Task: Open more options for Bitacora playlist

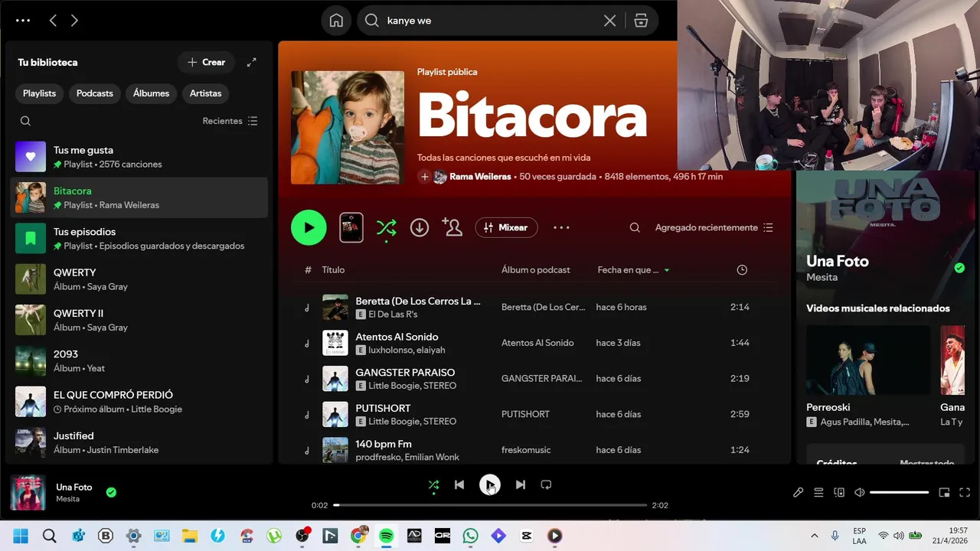Action: (561, 227)
